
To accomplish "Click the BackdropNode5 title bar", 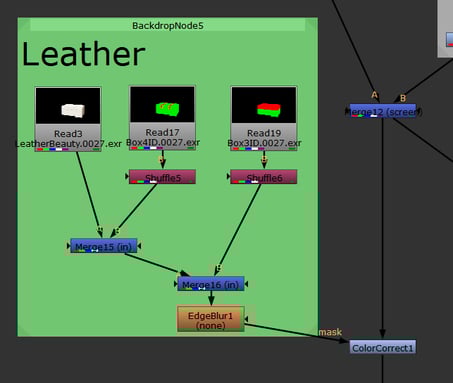I will [168, 25].
